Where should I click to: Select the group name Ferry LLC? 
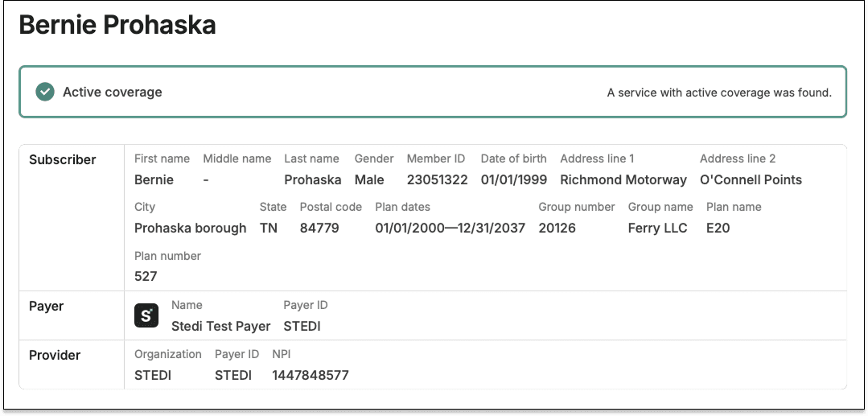[x=658, y=229]
